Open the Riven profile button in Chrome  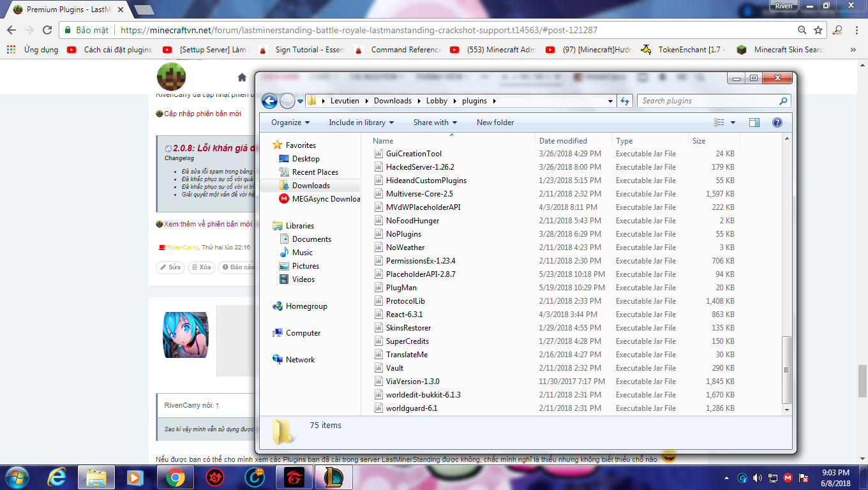[x=784, y=6]
